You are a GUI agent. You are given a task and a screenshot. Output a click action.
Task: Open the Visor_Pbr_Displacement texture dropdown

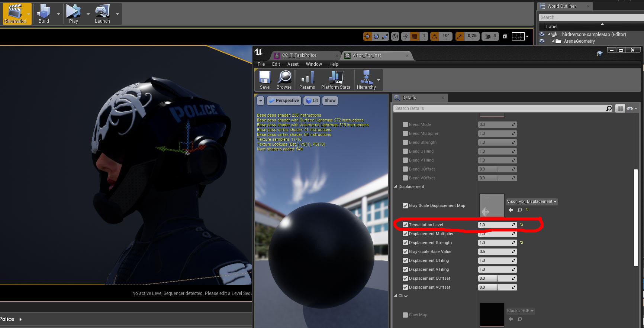[532, 201]
